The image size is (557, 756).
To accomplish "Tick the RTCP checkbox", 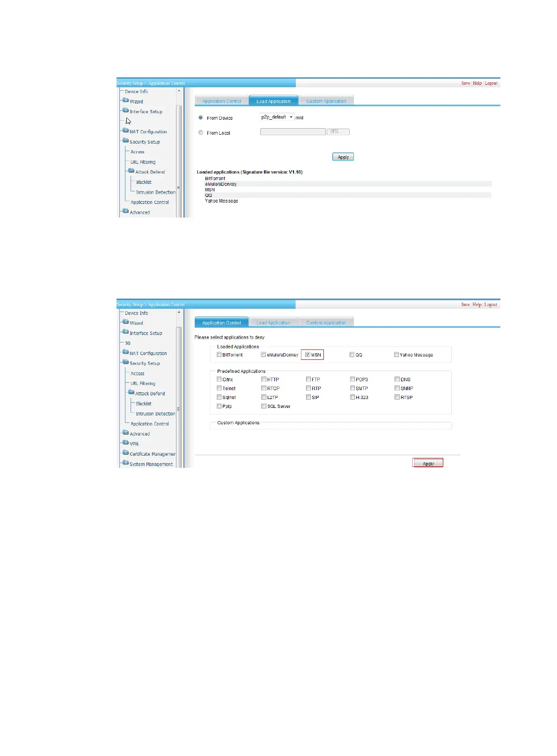I will click(264, 388).
